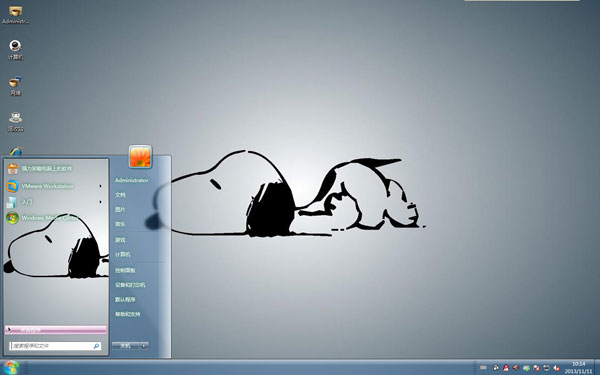Open the Administrator folder desktop icon

click(x=15, y=14)
